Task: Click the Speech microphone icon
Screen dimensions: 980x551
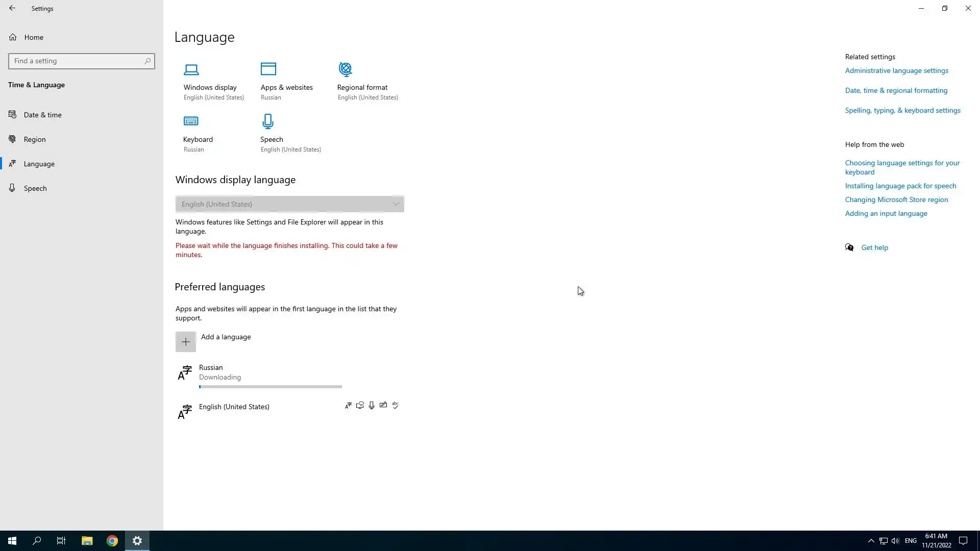Action: (268, 121)
